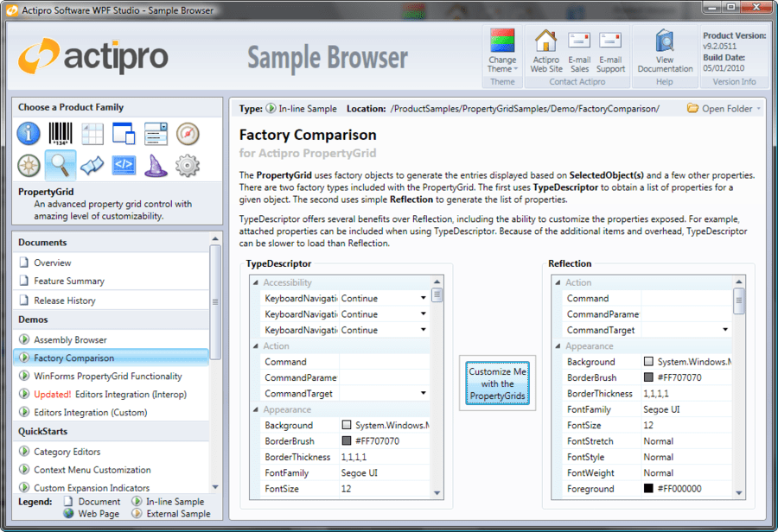Select the purple wizard hat product icon

tap(156, 165)
